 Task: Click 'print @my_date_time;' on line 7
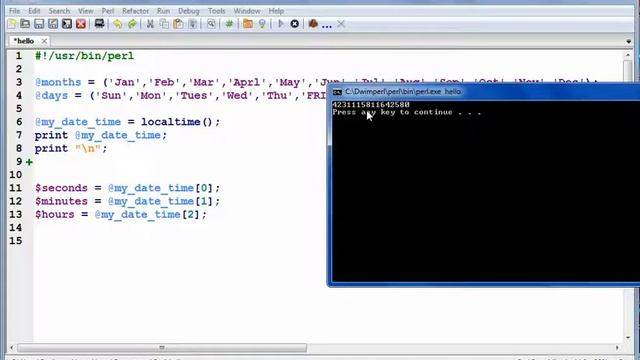pyautogui.click(x=101, y=135)
